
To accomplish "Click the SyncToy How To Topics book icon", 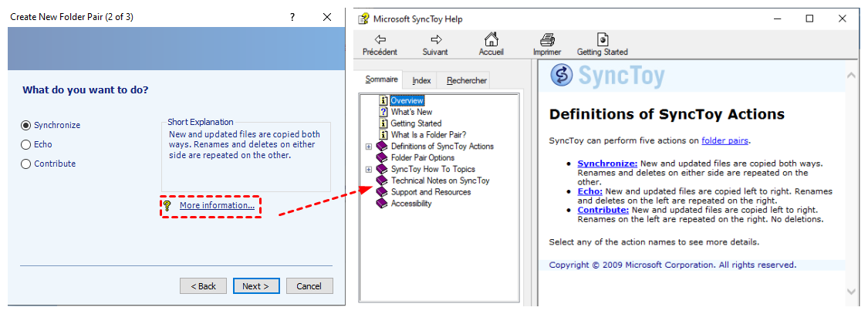I will [382, 169].
